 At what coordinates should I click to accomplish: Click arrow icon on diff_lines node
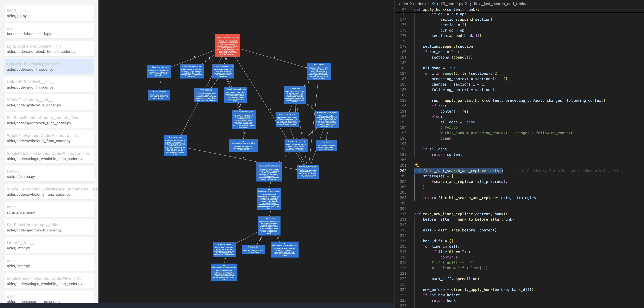(323, 142)
